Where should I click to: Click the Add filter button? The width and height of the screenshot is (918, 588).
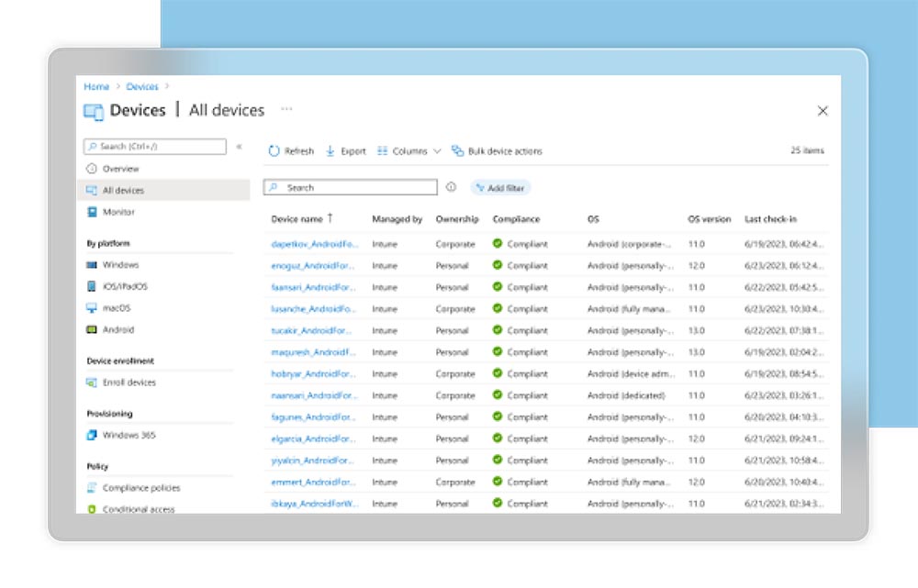coord(500,188)
